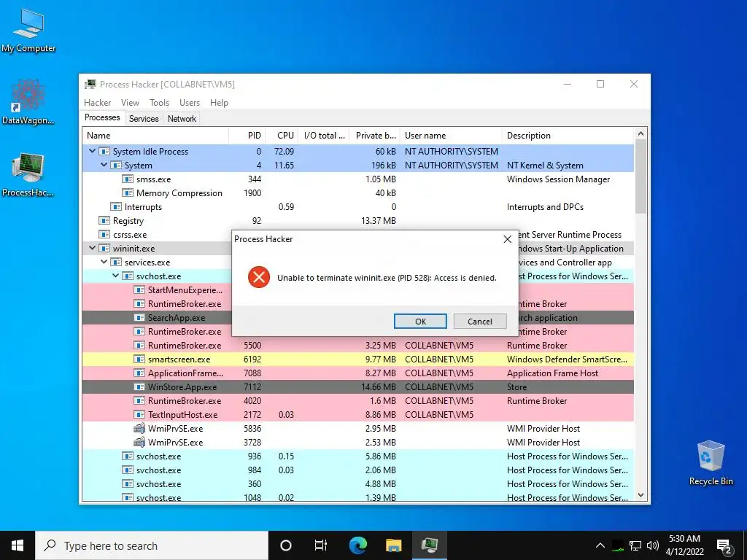Collapse the System Idle Process tree

click(x=93, y=151)
